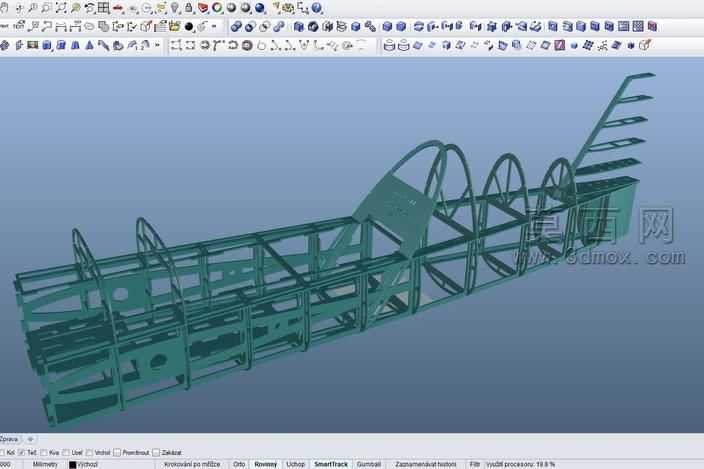The height and width of the screenshot is (469, 704).
Task: Click the color wheel Properties icon
Action: (217, 8)
